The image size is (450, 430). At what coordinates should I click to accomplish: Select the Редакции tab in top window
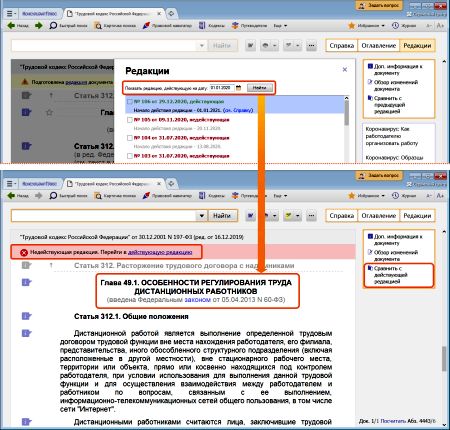417,46
